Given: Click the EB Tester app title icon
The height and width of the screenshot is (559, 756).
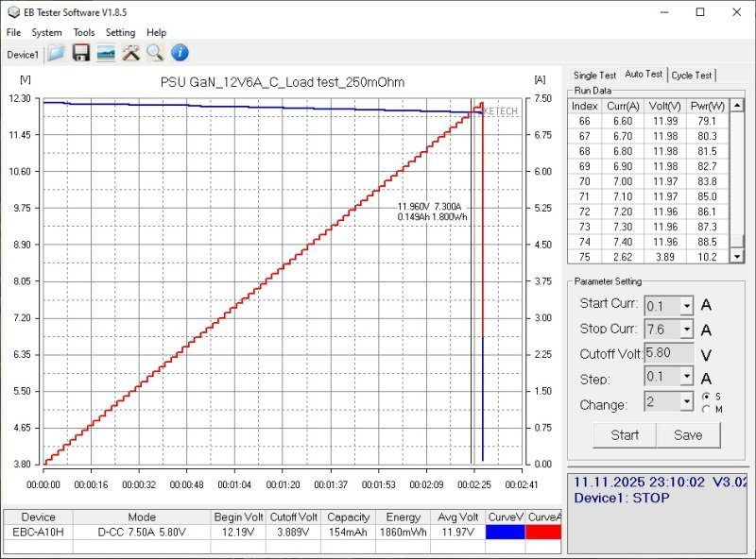Looking at the screenshot, I should point(11,12).
